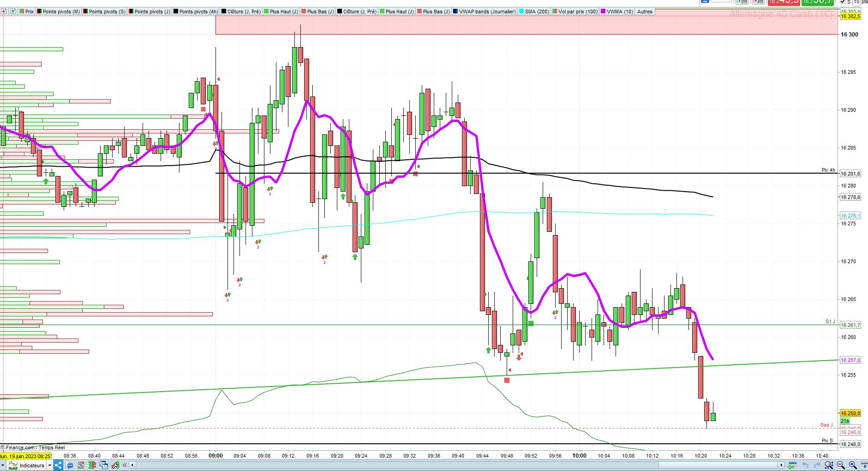The width and height of the screenshot is (868, 471).
Task: Open the Autres indicators menu
Action: click(x=645, y=11)
